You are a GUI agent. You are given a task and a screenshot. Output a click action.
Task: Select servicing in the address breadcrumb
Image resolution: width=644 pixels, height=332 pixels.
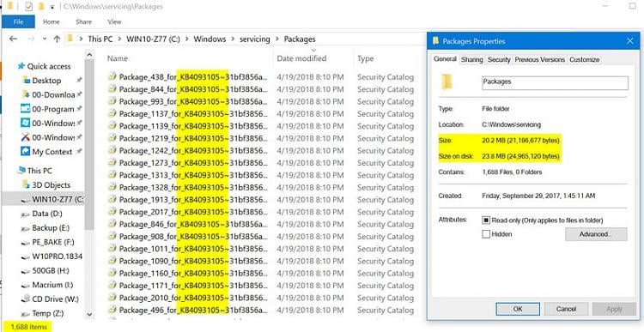(255, 39)
